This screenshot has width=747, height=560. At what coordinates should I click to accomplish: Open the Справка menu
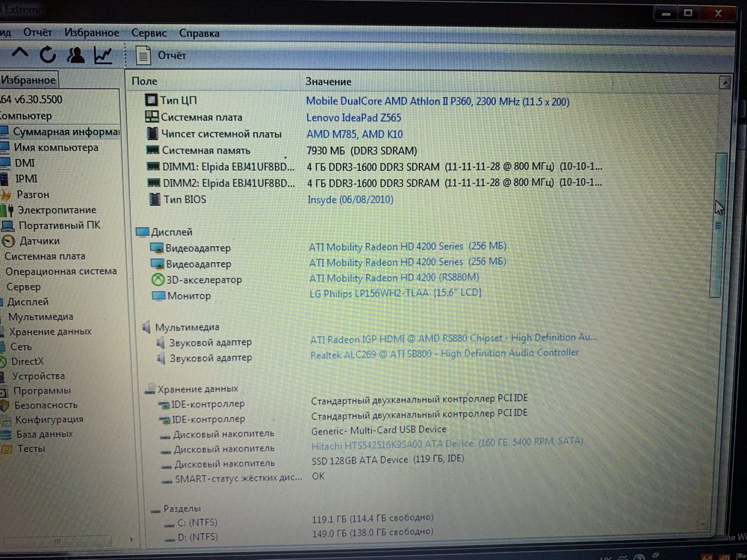199,34
